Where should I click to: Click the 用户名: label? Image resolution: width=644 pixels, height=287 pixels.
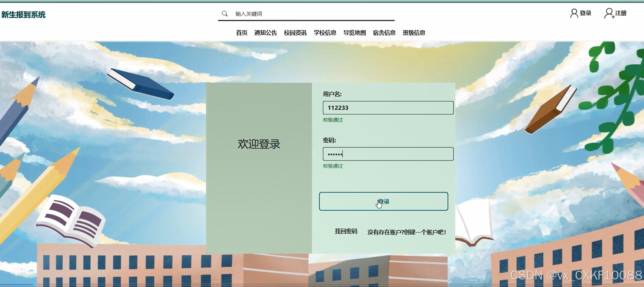(x=332, y=94)
